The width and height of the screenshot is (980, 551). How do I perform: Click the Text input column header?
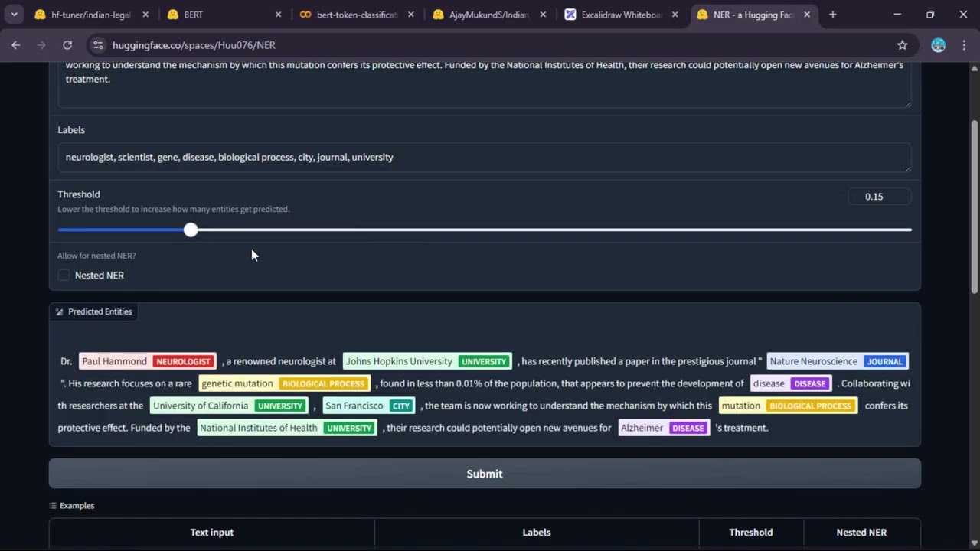click(212, 533)
